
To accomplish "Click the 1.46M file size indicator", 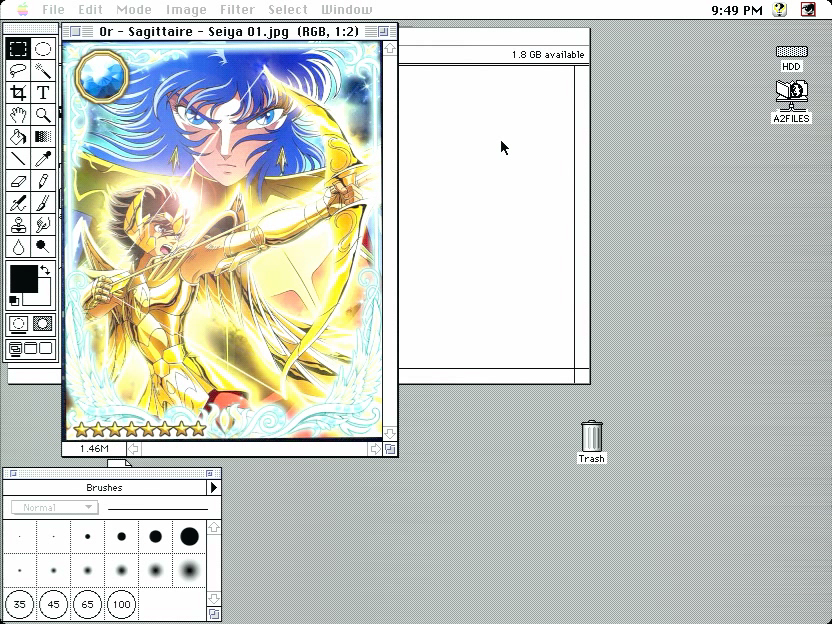I will [94, 449].
